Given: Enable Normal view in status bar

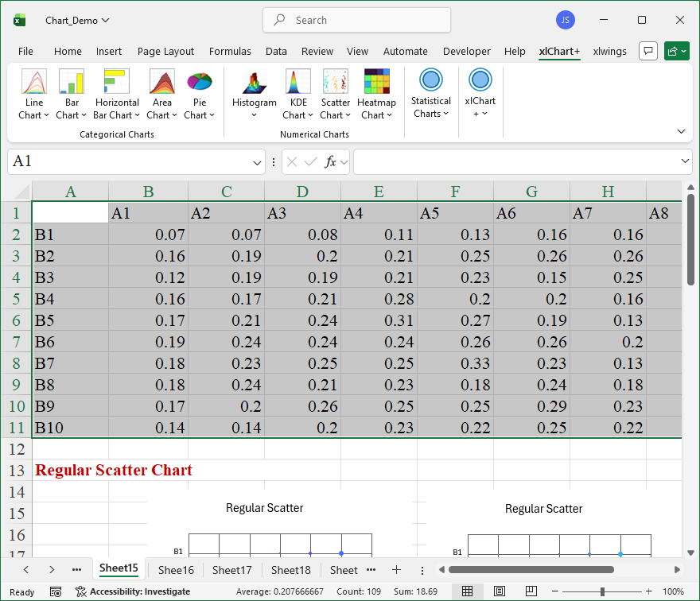Looking at the screenshot, I should [x=468, y=591].
